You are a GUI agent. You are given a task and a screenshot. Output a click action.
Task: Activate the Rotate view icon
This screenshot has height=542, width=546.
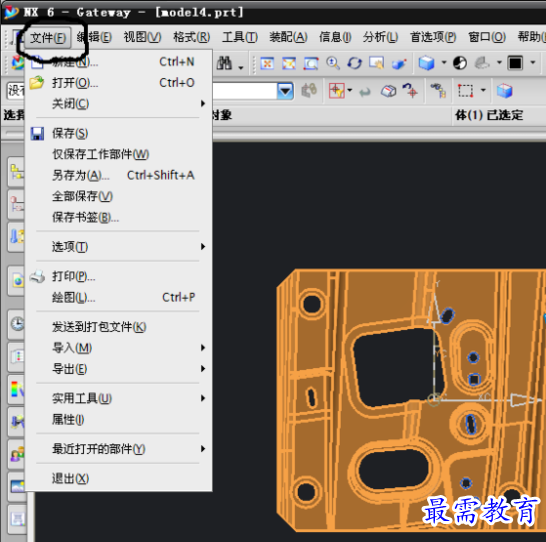354,63
